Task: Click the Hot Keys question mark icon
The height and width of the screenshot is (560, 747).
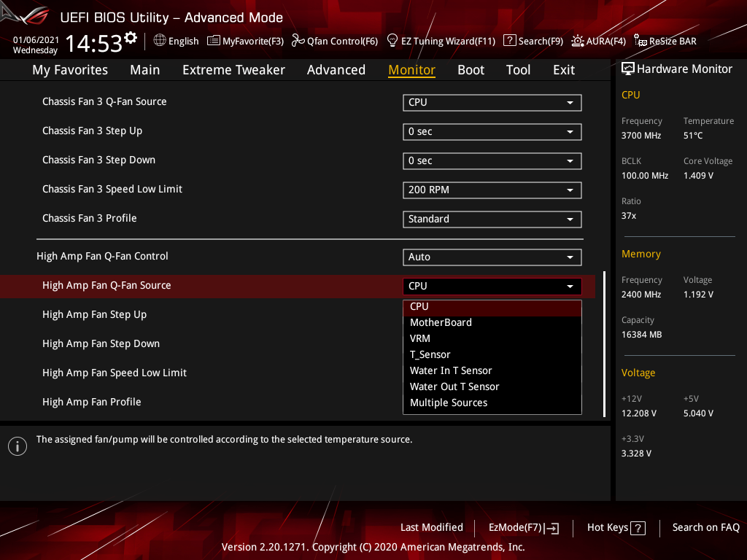Action: click(x=638, y=528)
